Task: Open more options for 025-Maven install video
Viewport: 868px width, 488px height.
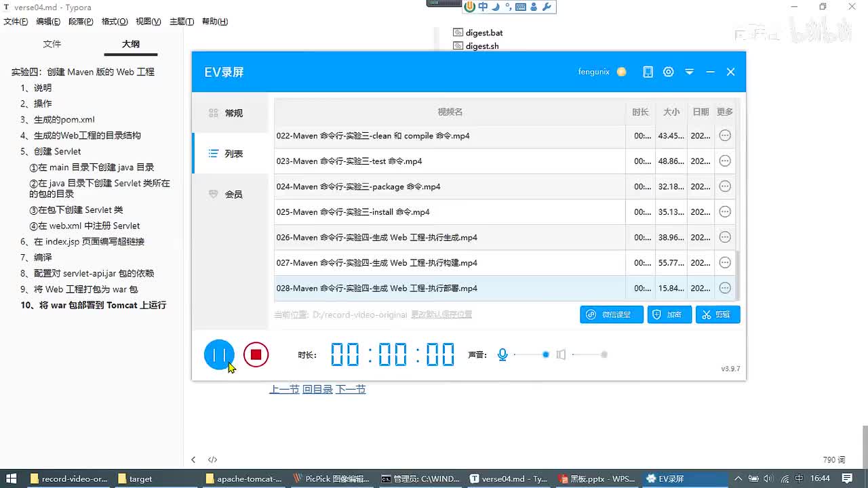Action: point(725,212)
